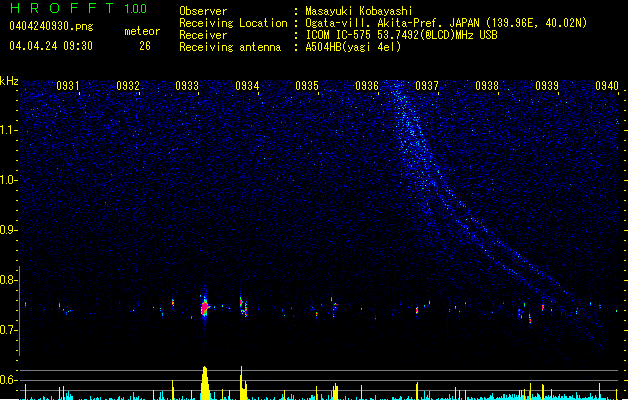The image size is (629, 400).
Task: Click the "meteor" count label
Action: (x=142, y=31)
